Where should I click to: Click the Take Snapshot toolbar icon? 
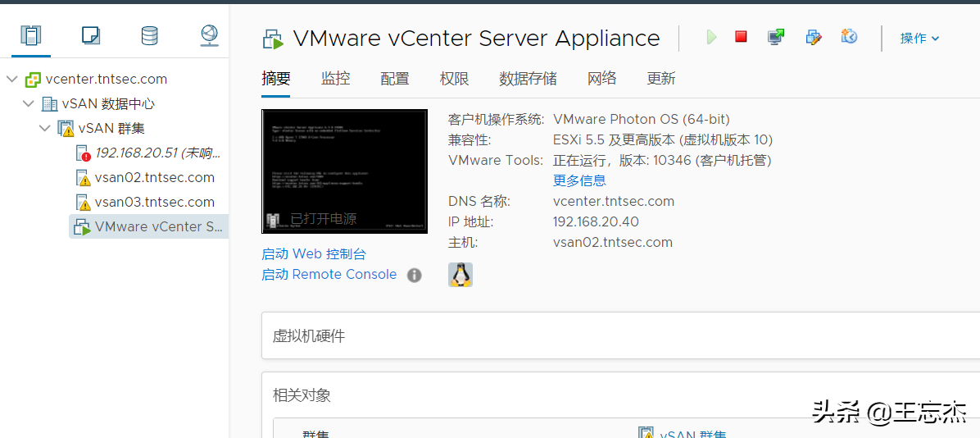pos(849,37)
